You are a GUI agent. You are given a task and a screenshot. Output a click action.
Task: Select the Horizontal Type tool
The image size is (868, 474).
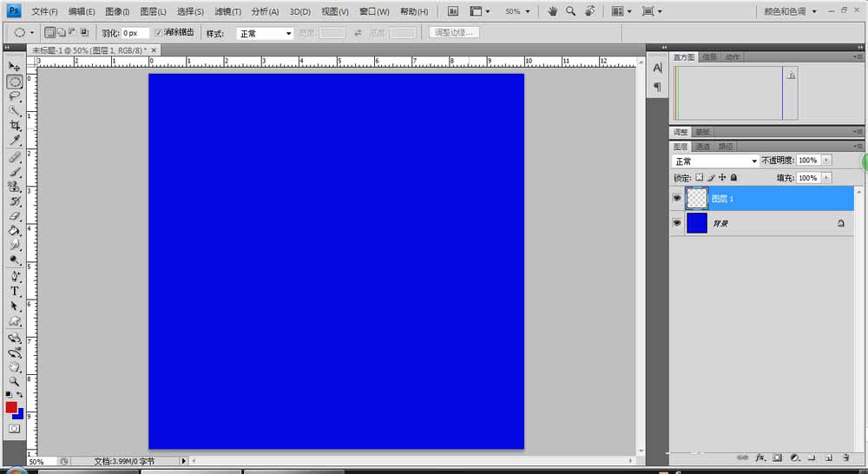[x=15, y=292]
